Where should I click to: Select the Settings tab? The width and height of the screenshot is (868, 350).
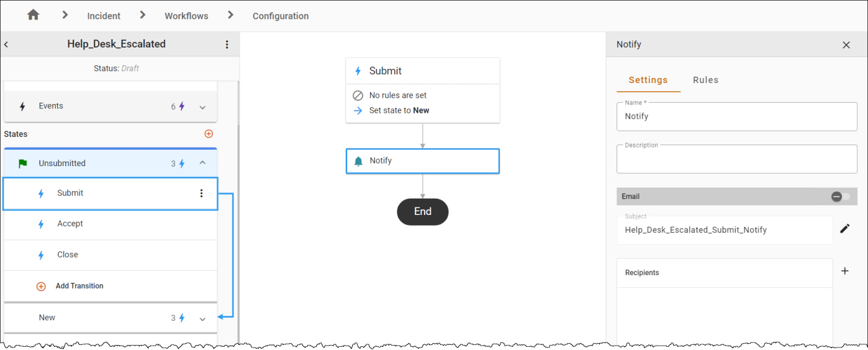(648, 80)
